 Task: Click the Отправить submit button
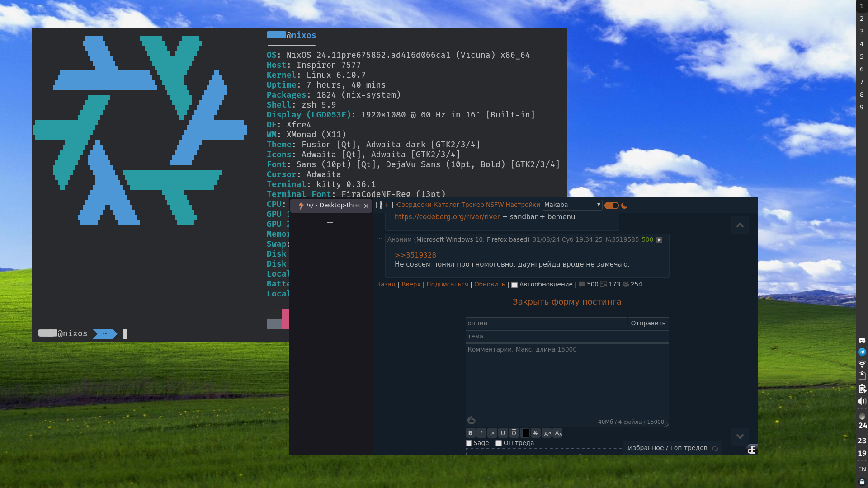point(648,323)
